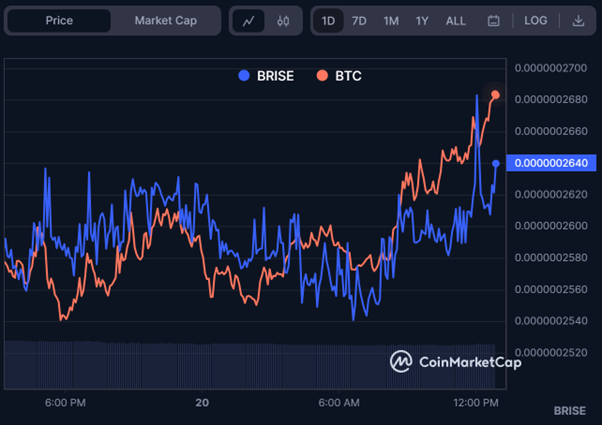Choose the 1M time range
Screen dimensions: 602x425
coord(391,20)
